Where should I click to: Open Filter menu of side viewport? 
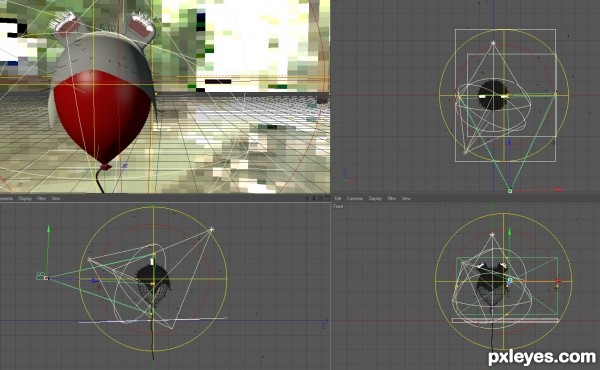41,199
